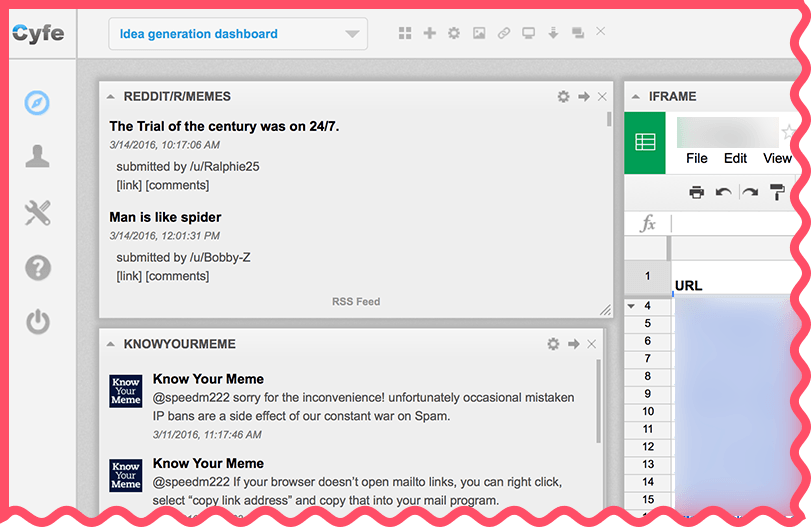This screenshot has width=811, height=527.
Task: Click the REDDIT/R/MEMES widget arrow icon
Action: 584,96
